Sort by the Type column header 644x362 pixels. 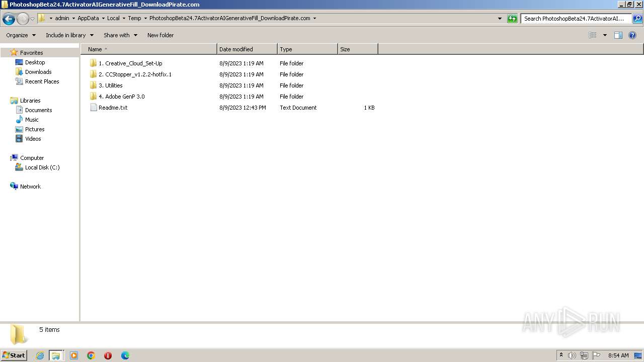click(x=307, y=49)
